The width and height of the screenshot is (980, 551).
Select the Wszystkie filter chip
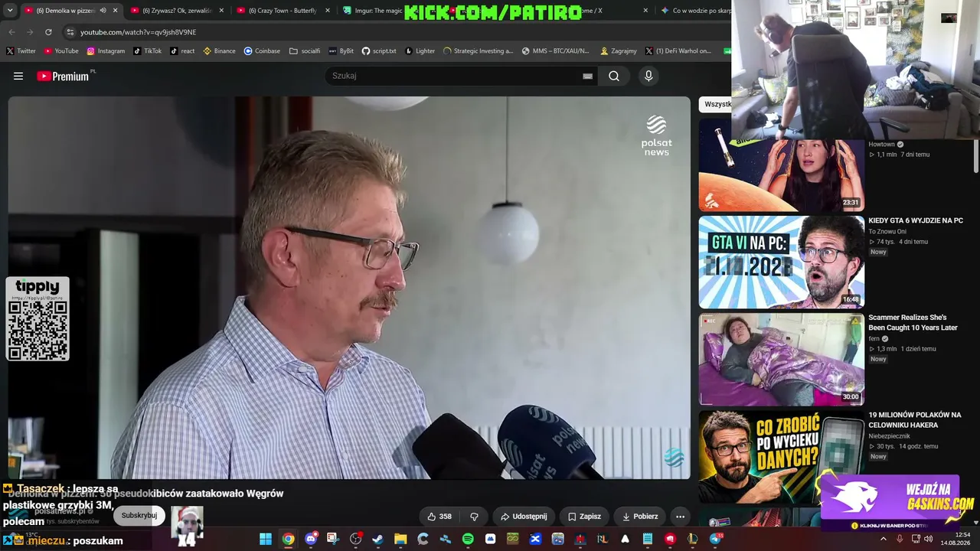(x=717, y=104)
